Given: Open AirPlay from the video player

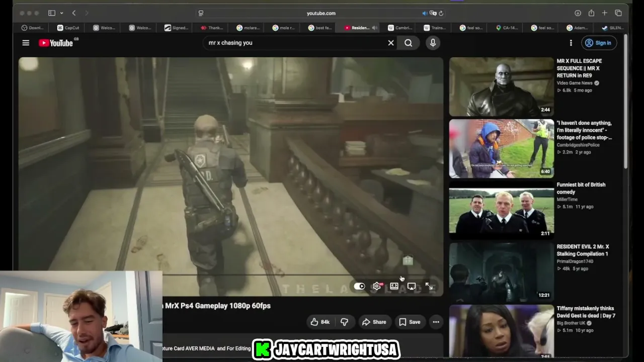Looking at the screenshot, I should (x=412, y=286).
